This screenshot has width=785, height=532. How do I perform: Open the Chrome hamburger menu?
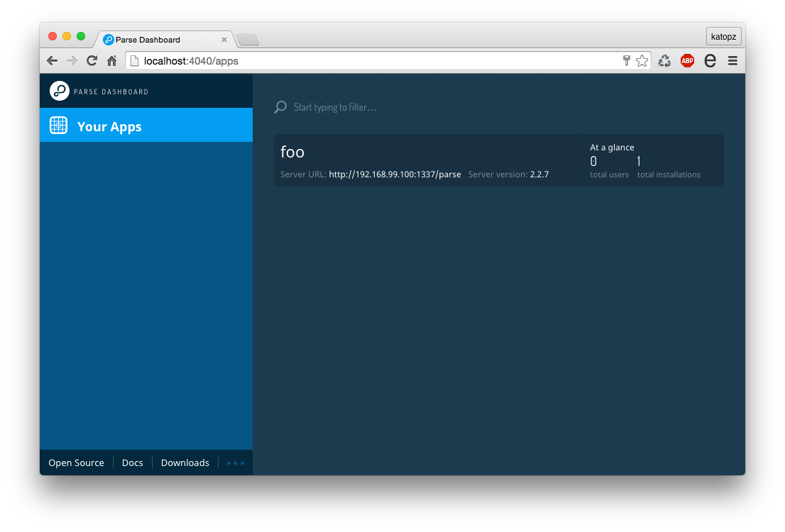tap(732, 61)
